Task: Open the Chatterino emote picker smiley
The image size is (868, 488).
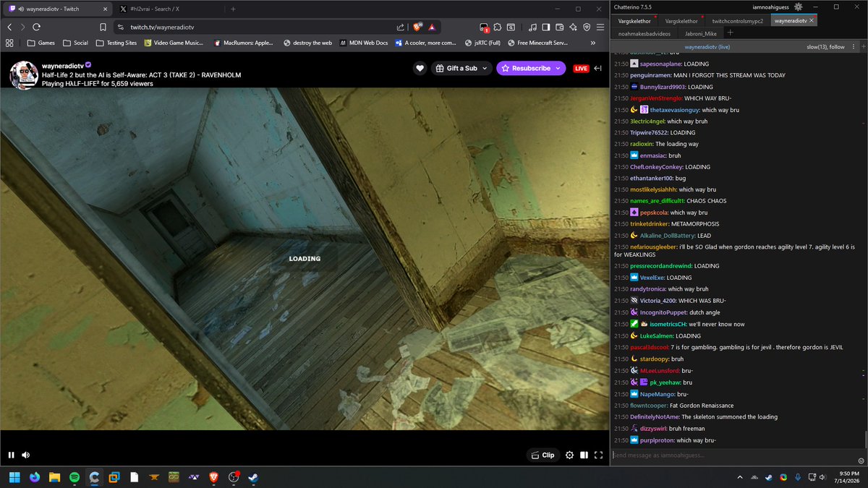Action: point(861,461)
